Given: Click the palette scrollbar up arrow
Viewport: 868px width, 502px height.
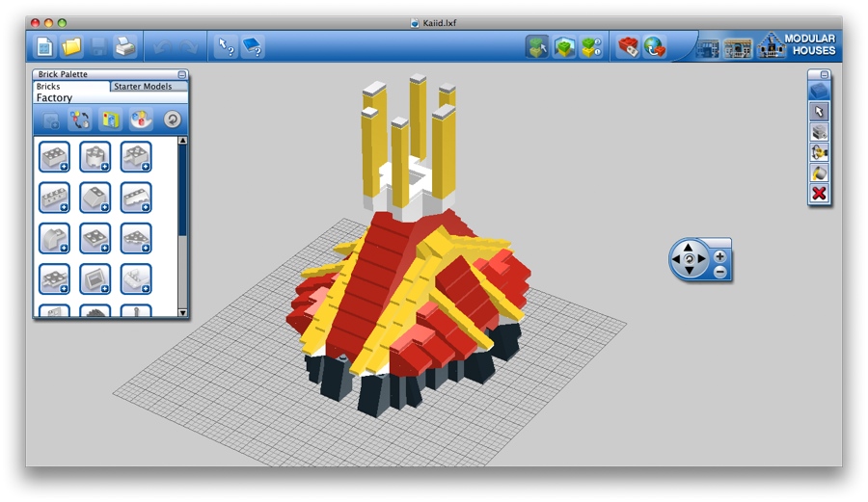Looking at the screenshot, I should [x=182, y=141].
